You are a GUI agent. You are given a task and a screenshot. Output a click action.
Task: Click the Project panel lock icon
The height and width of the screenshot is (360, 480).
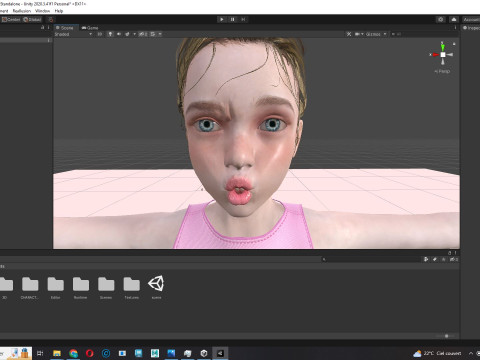click(x=449, y=253)
